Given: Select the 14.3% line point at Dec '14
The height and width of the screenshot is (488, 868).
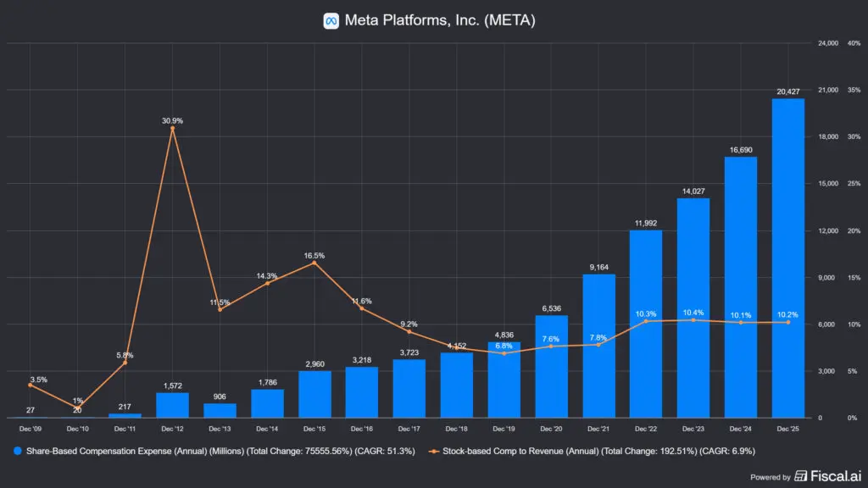Looking at the screenshot, I should [x=267, y=283].
